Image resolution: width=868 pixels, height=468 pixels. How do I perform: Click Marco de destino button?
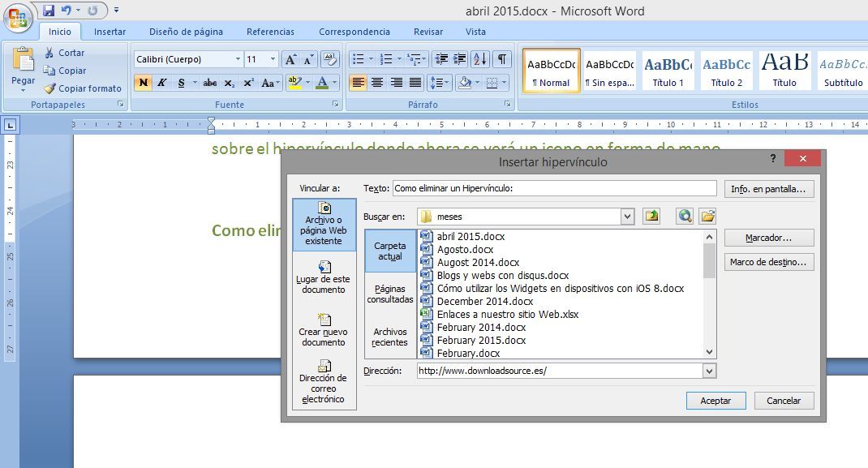[769, 262]
